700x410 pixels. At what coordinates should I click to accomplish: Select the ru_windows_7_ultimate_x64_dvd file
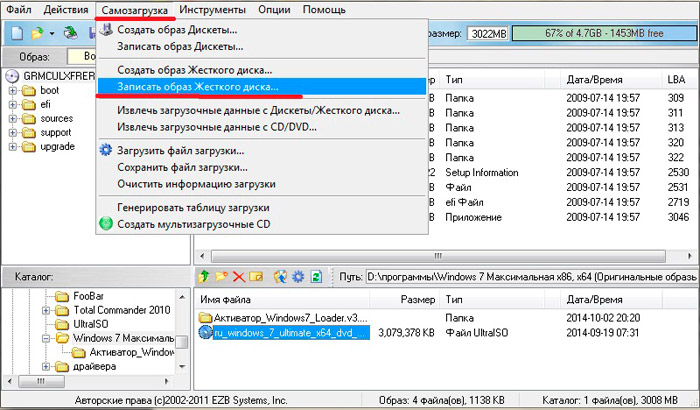tap(291, 333)
